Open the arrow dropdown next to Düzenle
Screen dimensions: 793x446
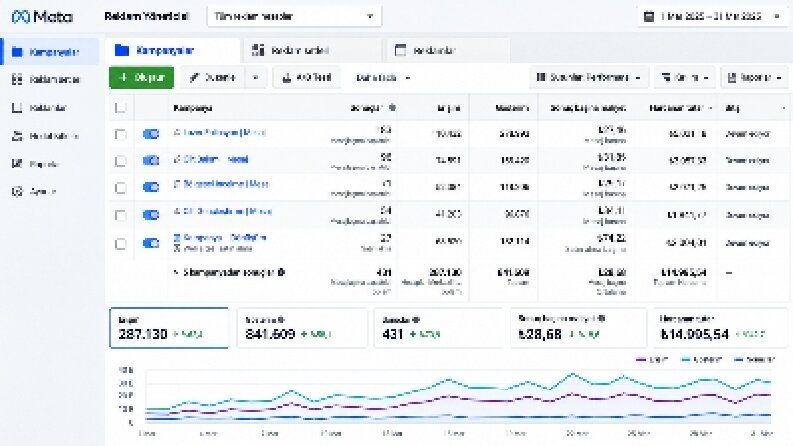pyautogui.click(x=255, y=78)
